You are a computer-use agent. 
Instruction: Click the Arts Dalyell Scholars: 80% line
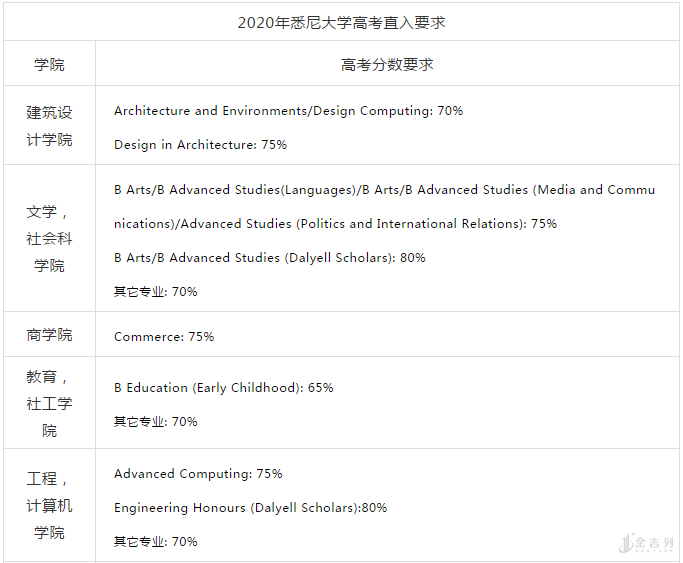[269, 258]
